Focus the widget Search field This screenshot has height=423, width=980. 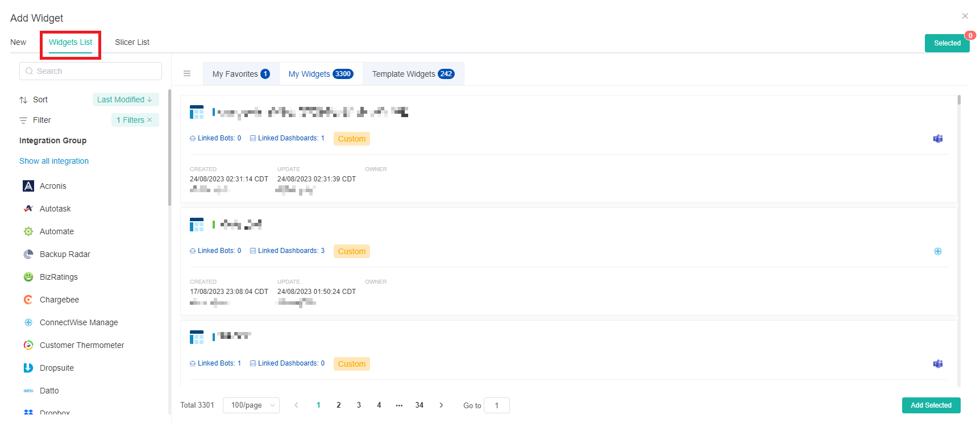[x=90, y=71]
